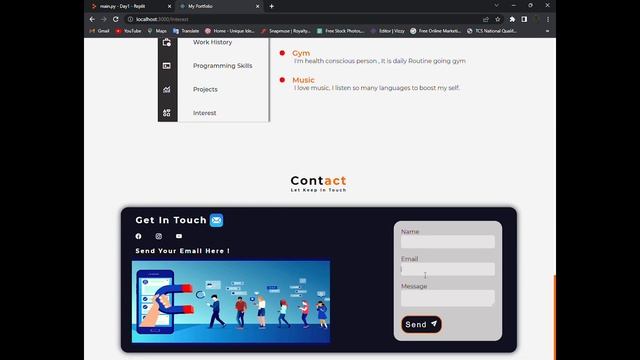This screenshot has width=640, height=360.
Task: Open the Gmail bookmark
Action: point(99,31)
